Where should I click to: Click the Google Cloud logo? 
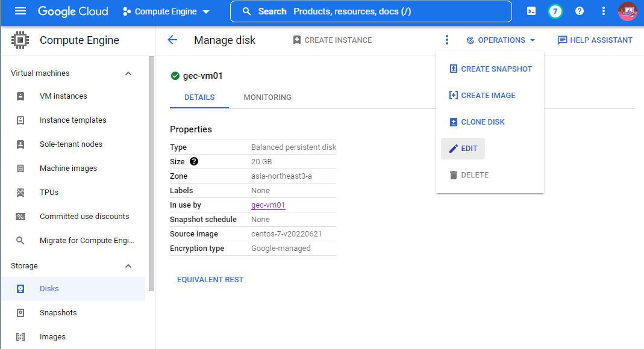[73, 11]
